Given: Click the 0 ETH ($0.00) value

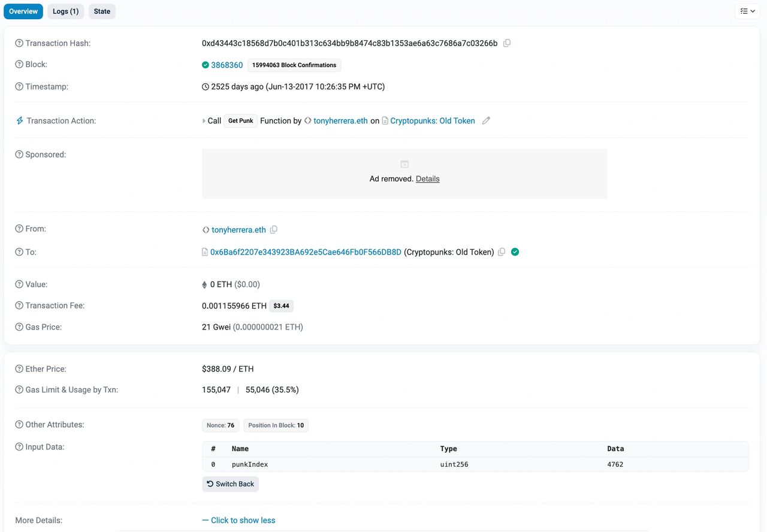Looking at the screenshot, I should click(235, 285).
